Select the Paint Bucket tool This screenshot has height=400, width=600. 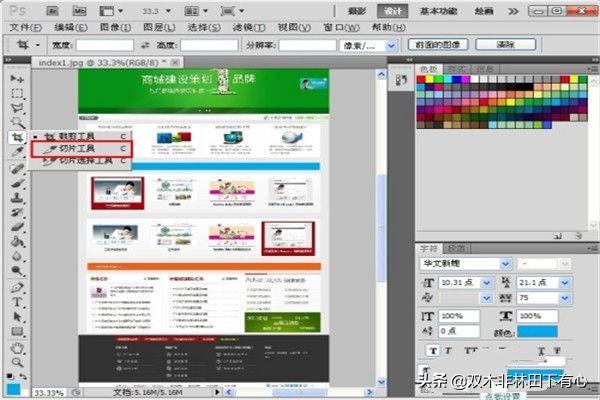point(17,242)
